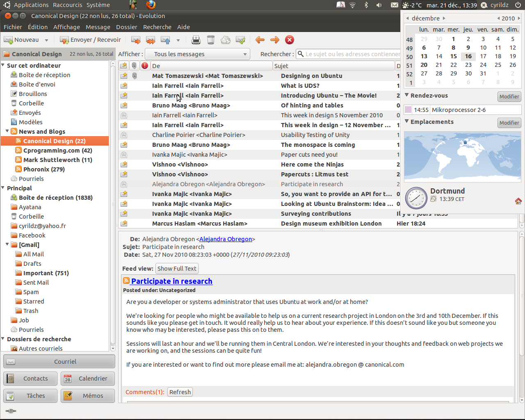Viewport: 525px width, 420px height.
Task: Delete message using the trash toolbar icon
Action: pos(211,40)
